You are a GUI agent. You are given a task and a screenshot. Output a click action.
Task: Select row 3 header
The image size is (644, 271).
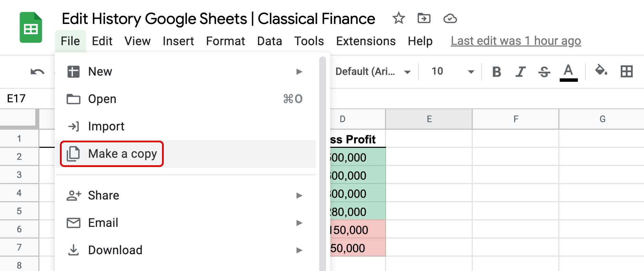tap(19, 175)
